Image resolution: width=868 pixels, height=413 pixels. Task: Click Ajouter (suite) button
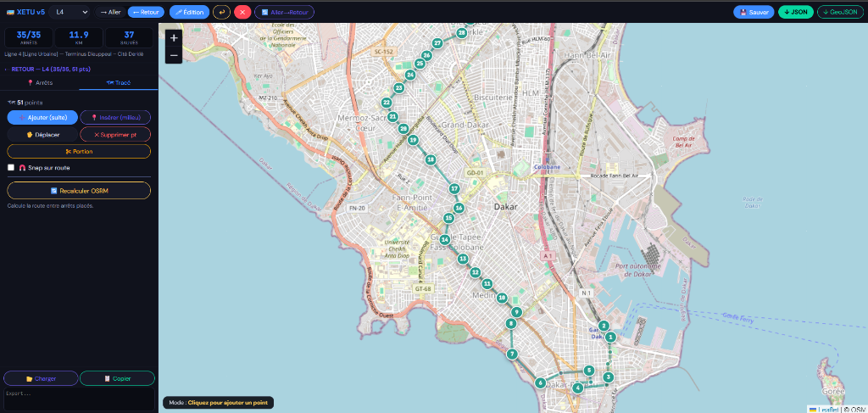(x=42, y=117)
